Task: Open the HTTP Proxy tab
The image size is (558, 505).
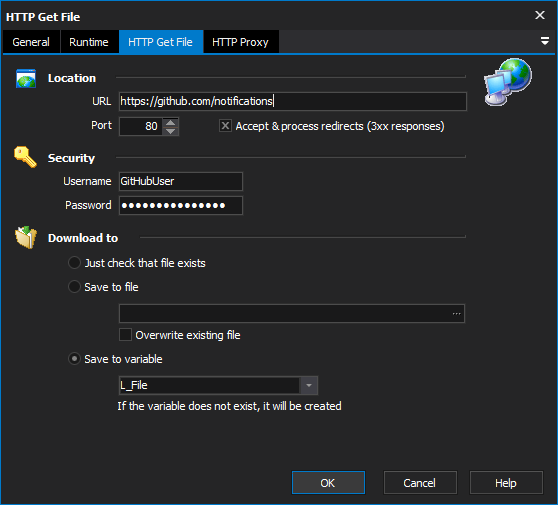Action: pos(240,42)
